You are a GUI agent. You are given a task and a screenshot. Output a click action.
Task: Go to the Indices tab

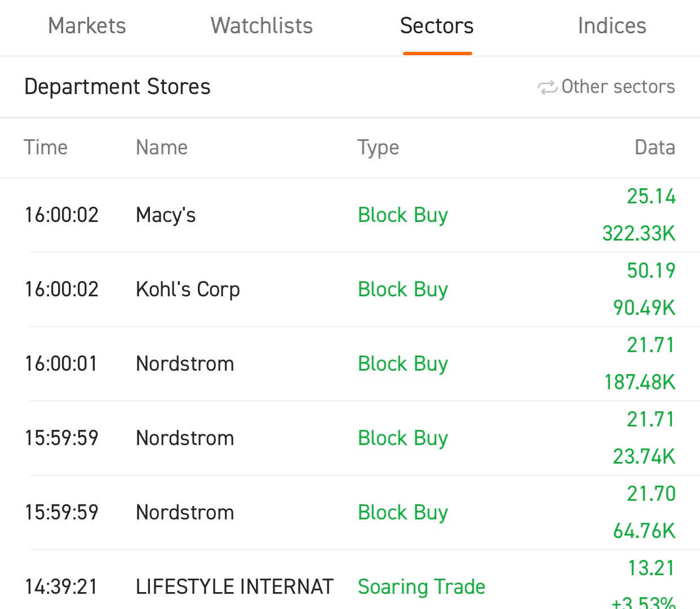[x=612, y=26]
